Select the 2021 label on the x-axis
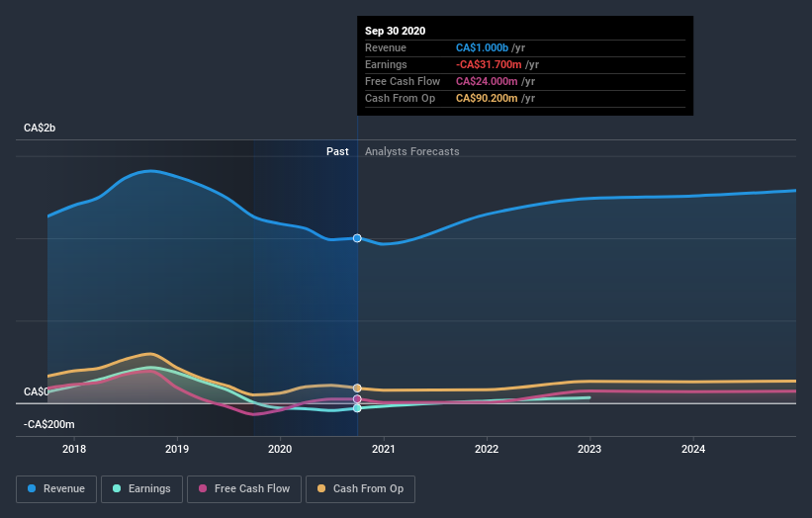The width and height of the screenshot is (812, 518). tap(383, 449)
